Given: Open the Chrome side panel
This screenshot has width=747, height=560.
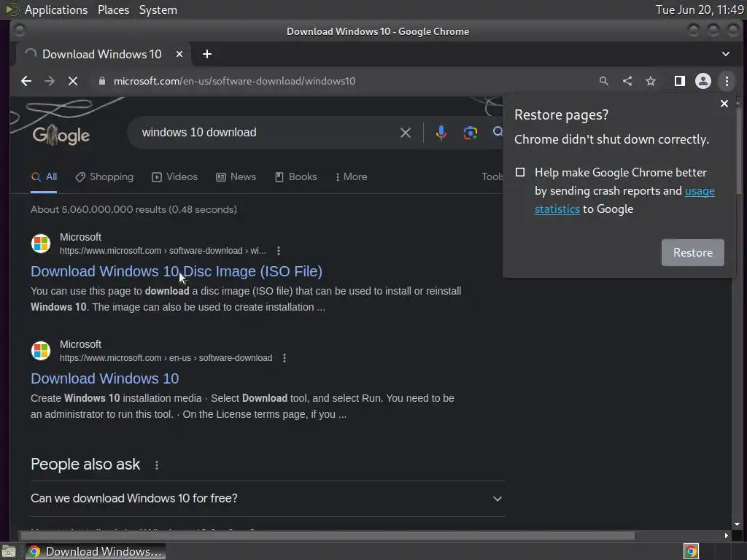Looking at the screenshot, I should 680,81.
